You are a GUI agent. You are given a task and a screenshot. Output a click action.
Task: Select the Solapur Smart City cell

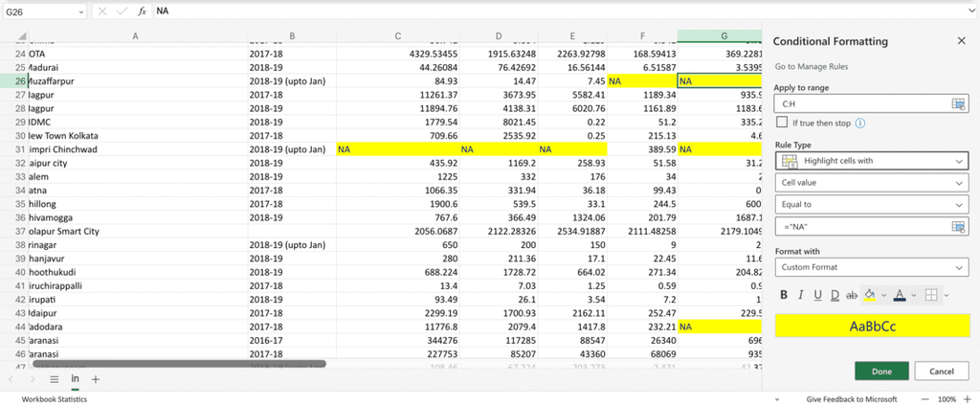[x=138, y=232]
